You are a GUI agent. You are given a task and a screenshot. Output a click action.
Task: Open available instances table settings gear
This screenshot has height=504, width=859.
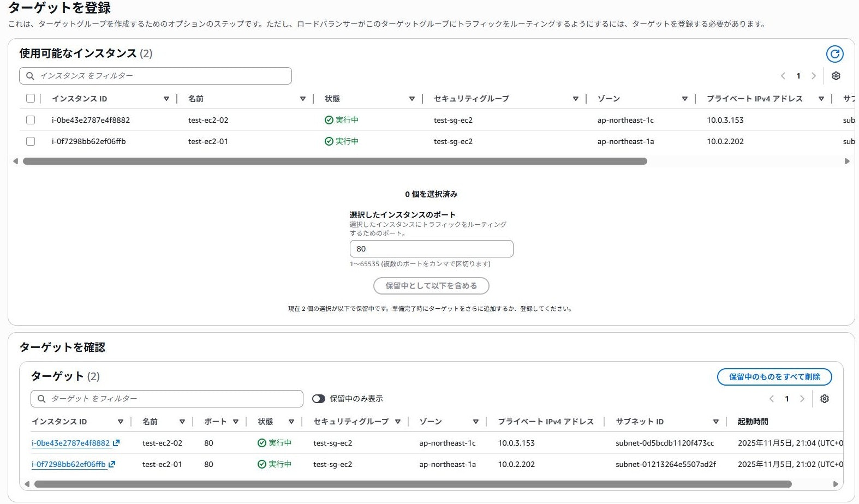tap(836, 76)
